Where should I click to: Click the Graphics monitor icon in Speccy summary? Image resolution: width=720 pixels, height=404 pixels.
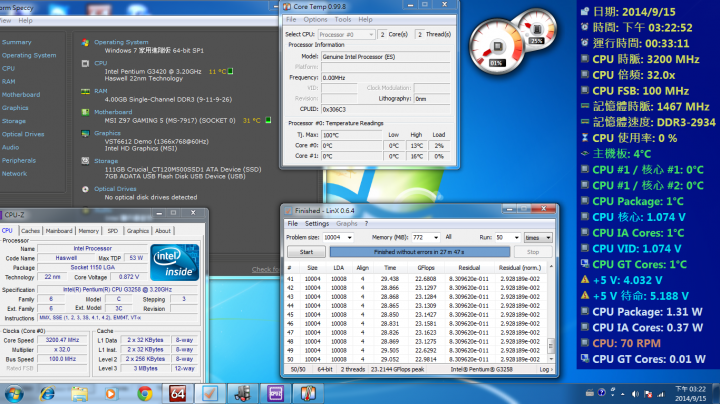pos(85,133)
